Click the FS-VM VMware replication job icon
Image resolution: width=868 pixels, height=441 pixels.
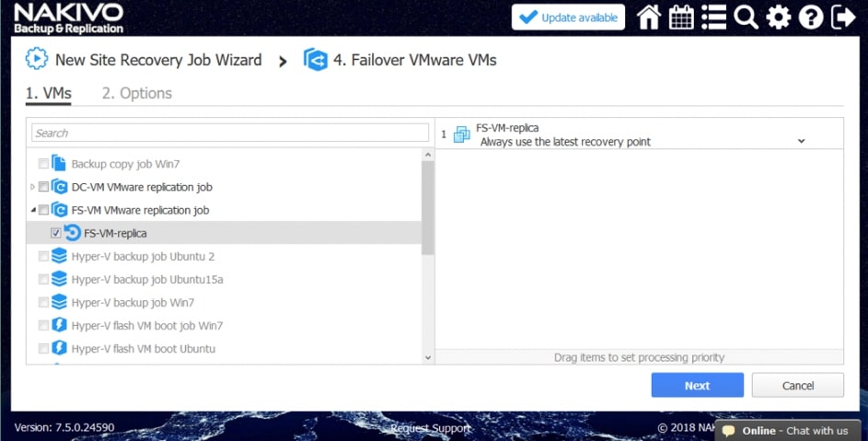(59, 210)
